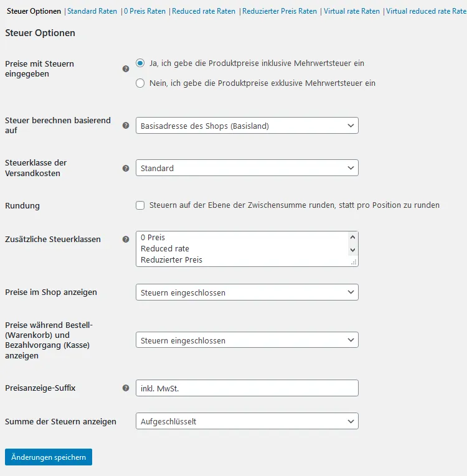Viewport: 467px width, 476px height.
Task: Choose 'Nein, exklusive Mehrwertsteuer' radio button
Action: tap(140, 83)
